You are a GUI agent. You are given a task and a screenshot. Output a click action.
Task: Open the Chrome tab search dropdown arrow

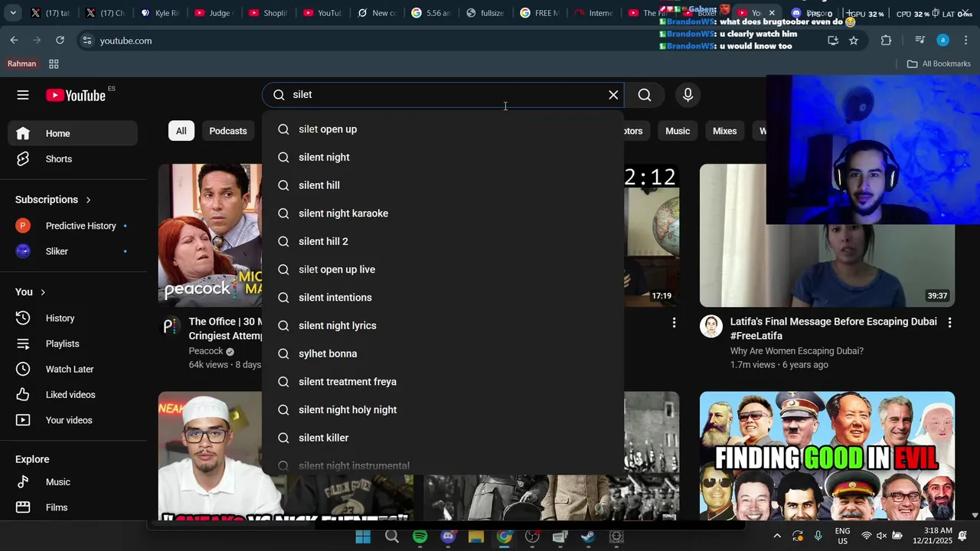[13, 13]
